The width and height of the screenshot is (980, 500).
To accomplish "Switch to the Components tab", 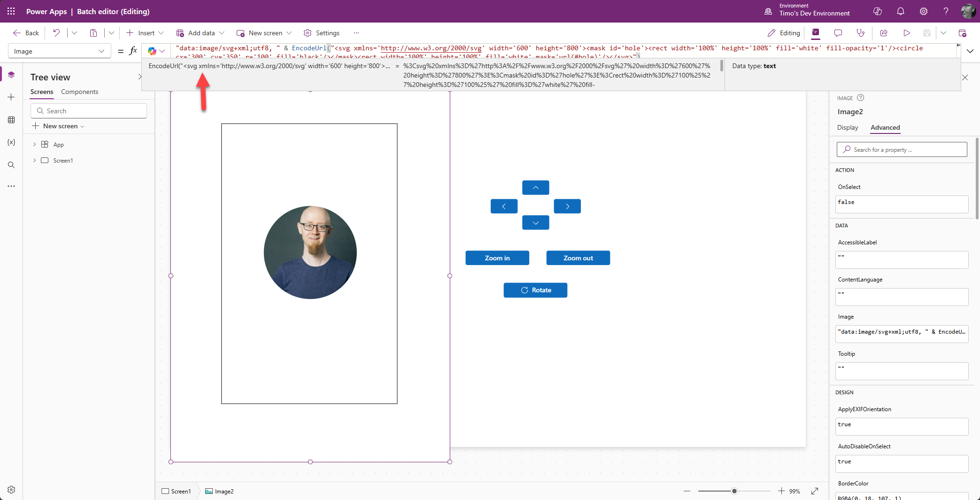I will pyautogui.click(x=79, y=92).
